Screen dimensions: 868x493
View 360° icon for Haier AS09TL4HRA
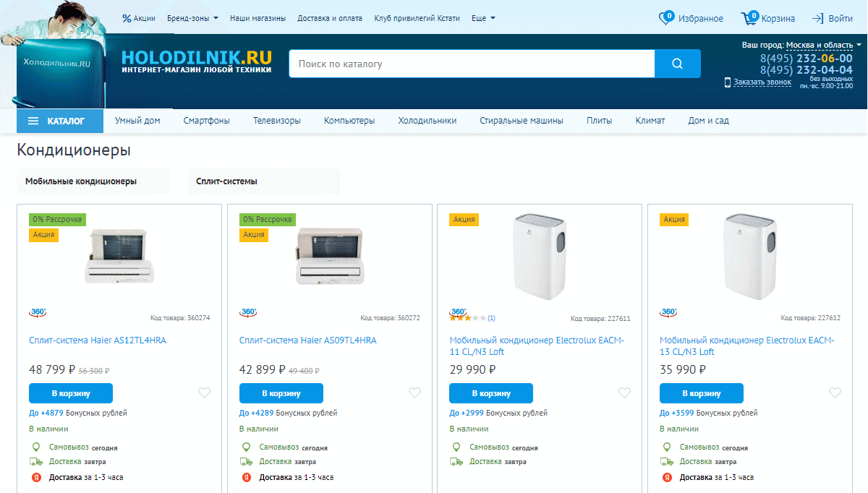(x=248, y=312)
